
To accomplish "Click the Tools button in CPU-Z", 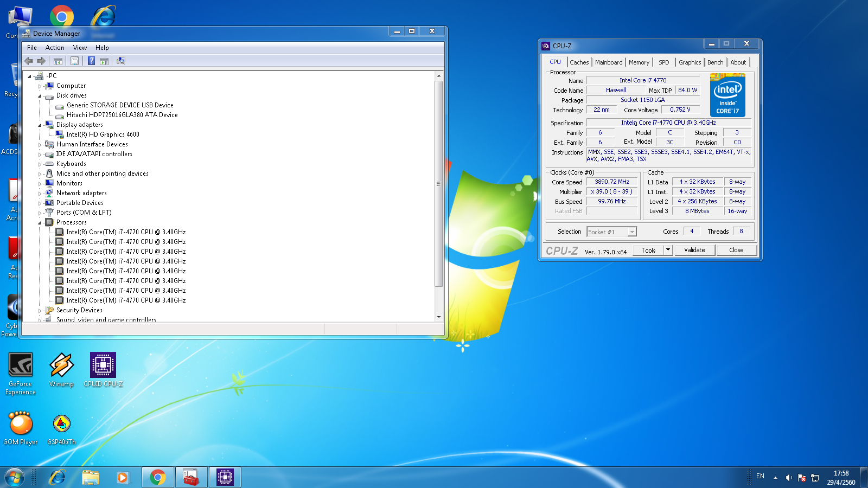I will [x=648, y=250].
